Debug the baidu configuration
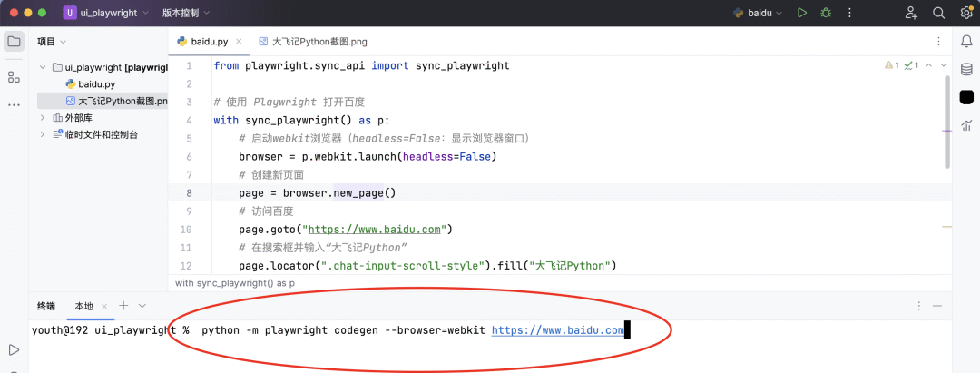Viewport: 980px width, 373px height. tap(827, 13)
